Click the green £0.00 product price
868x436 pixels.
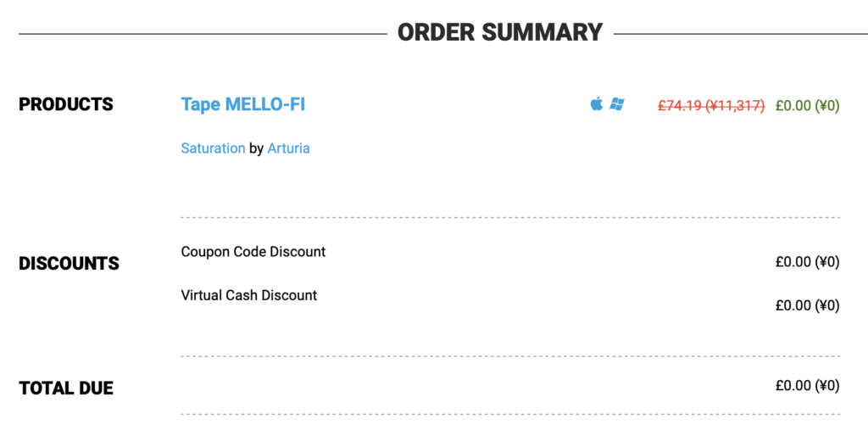[x=808, y=105]
